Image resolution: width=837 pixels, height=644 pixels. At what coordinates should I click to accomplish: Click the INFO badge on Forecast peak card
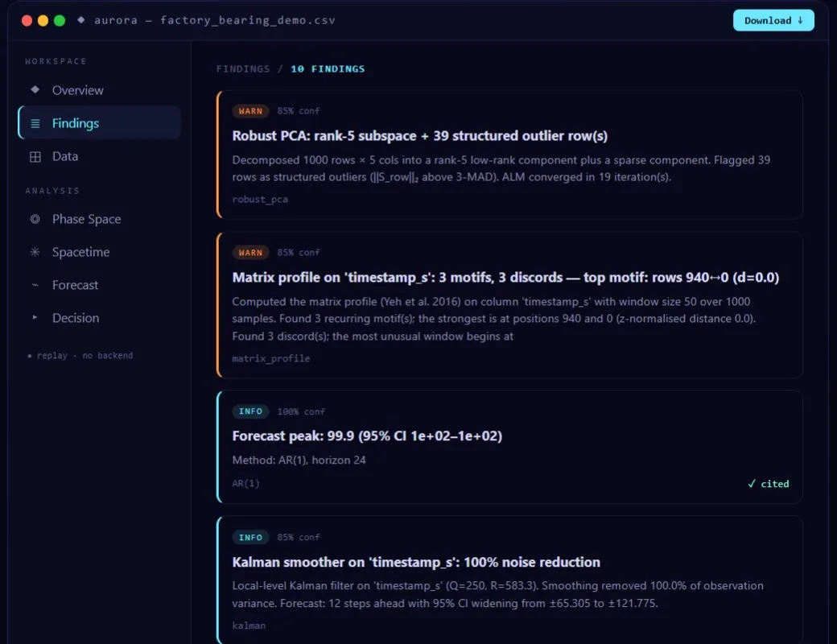pyautogui.click(x=250, y=411)
